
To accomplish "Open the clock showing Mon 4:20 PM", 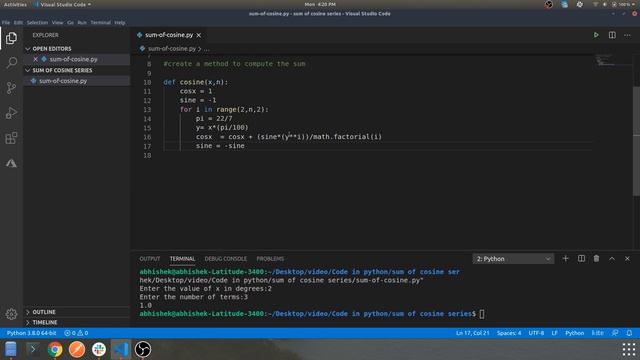I will 320,4.
